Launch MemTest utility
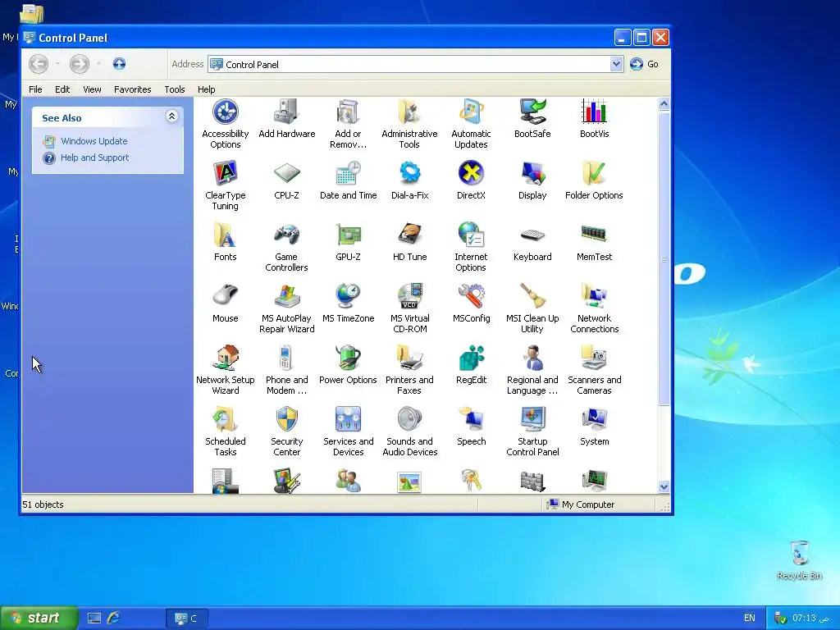 [x=594, y=242]
